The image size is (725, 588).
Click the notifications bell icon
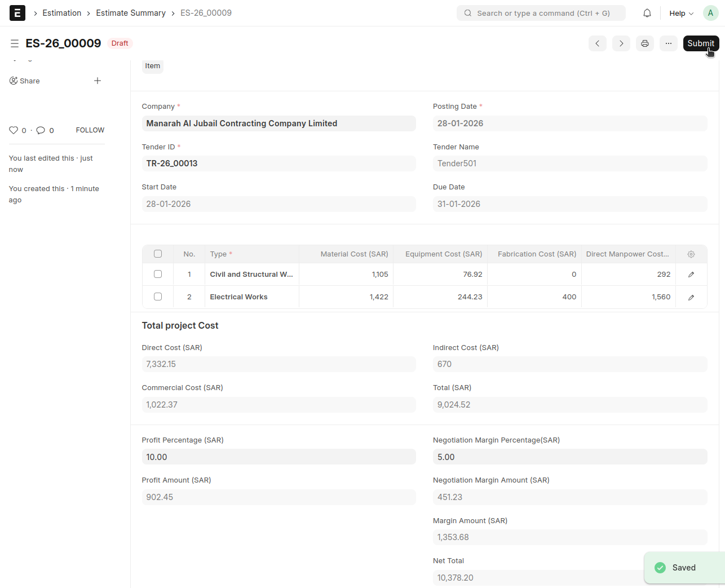(x=647, y=13)
